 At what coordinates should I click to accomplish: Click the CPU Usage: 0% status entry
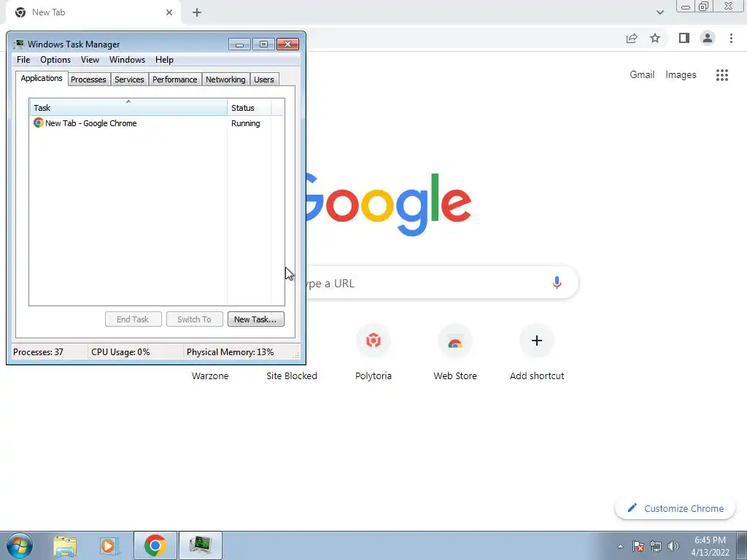point(120,352)
